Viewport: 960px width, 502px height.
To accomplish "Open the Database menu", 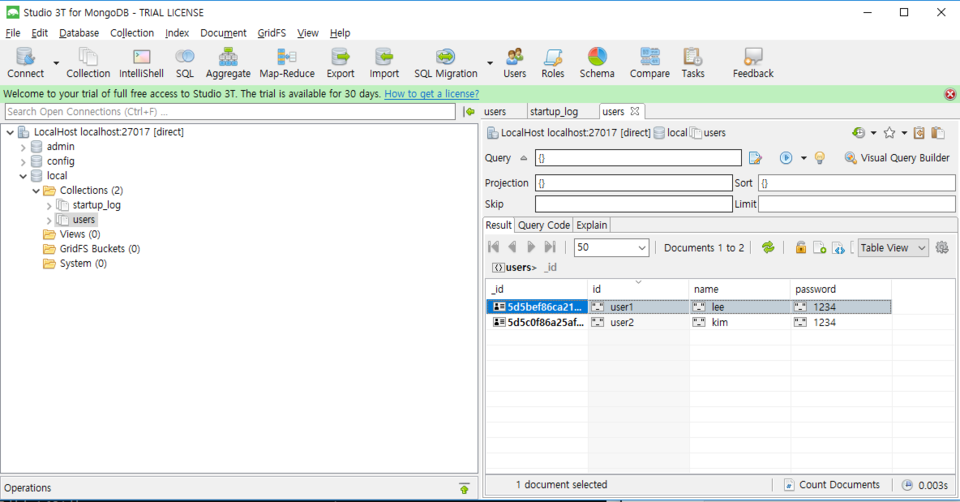I will [x=79, y=33].
